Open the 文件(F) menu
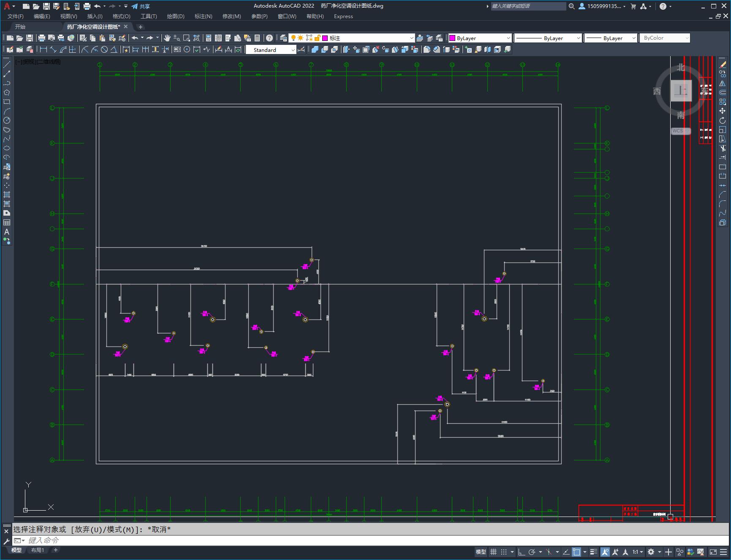731x560 pixels. point(16,16)
